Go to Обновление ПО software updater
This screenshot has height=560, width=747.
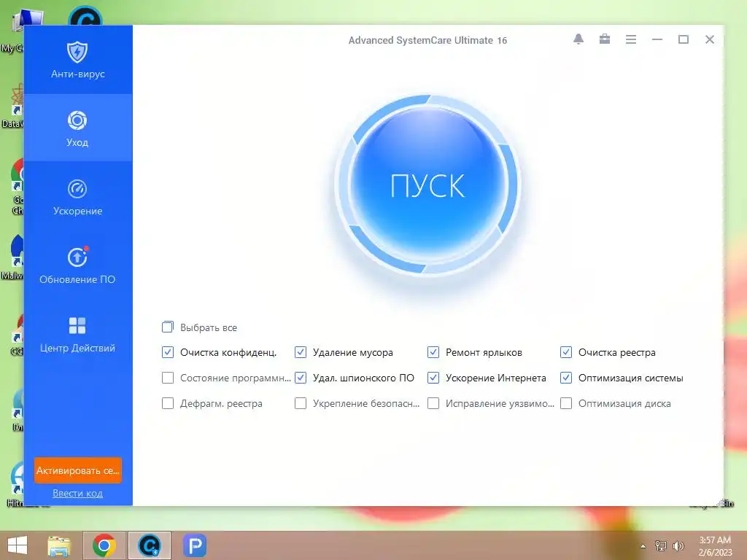77,265
